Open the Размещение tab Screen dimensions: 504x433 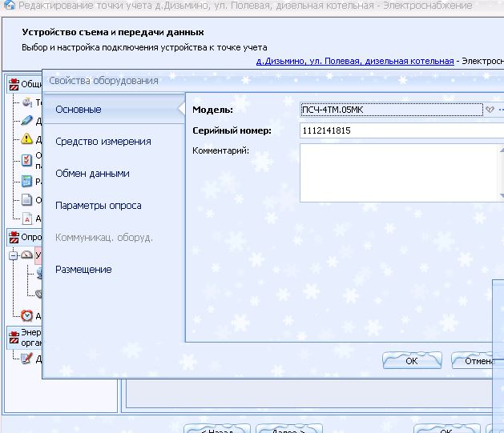click(x=83, y=270)
